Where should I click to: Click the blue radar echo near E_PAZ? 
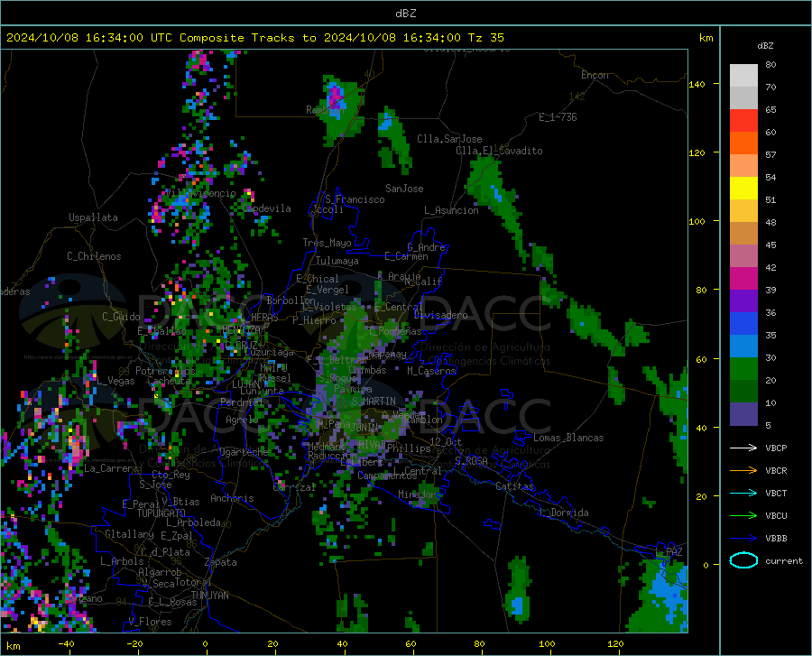coord(669,590)
